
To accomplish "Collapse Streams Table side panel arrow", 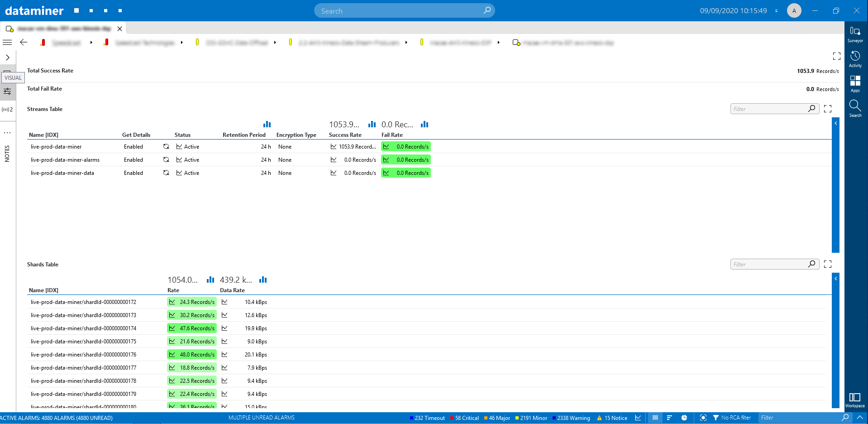I will 835,123.
